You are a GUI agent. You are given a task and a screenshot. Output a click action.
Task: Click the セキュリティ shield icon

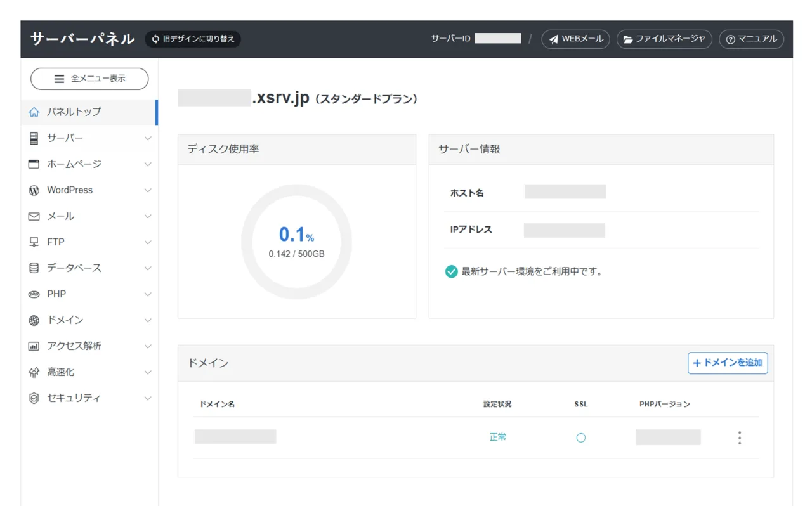pyautogui.click(x=32, y=398)
